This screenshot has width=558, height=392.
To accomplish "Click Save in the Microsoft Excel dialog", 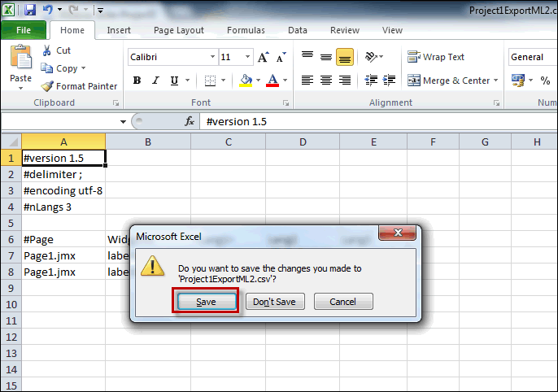I will pyautogui.click(x=207, y=302).
